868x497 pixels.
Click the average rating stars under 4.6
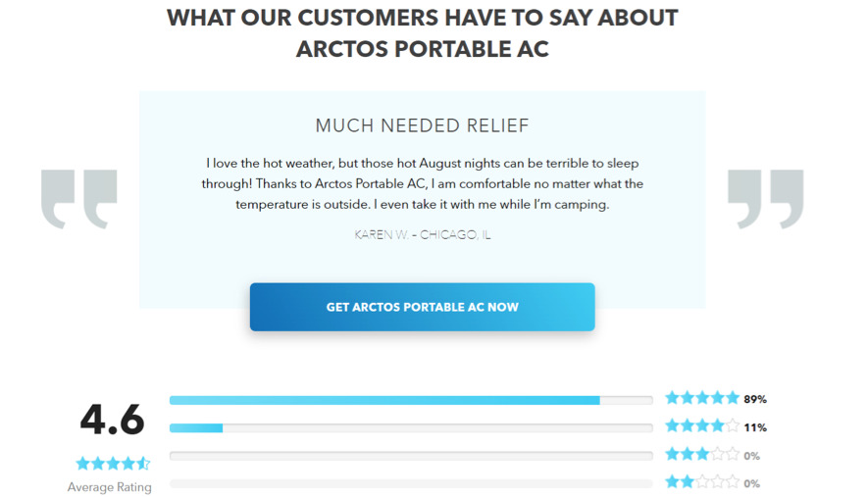113,463
